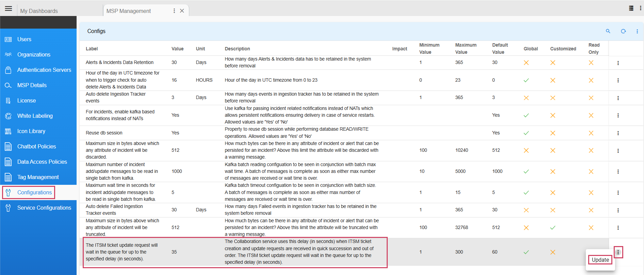Open row options for Alerts & Incidents Data Retention

[x=618, y=63]
